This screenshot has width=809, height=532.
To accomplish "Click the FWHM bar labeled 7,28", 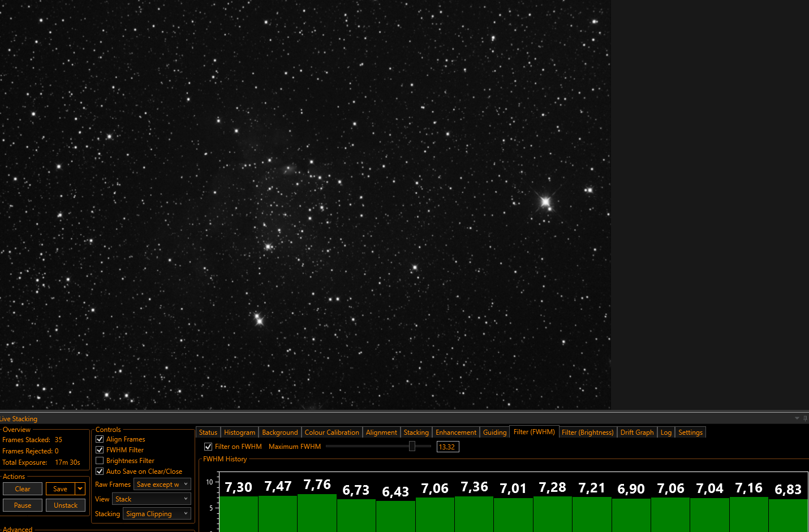I will pyautogui.click(x=553, y=514).
